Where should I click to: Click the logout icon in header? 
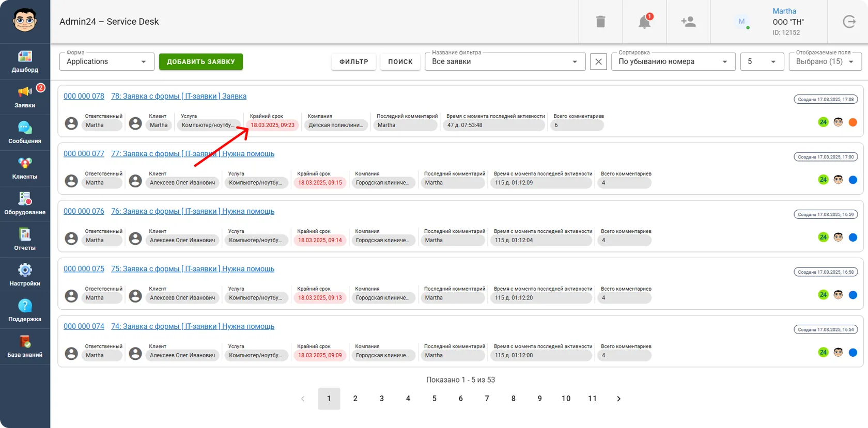pos(849,22)
